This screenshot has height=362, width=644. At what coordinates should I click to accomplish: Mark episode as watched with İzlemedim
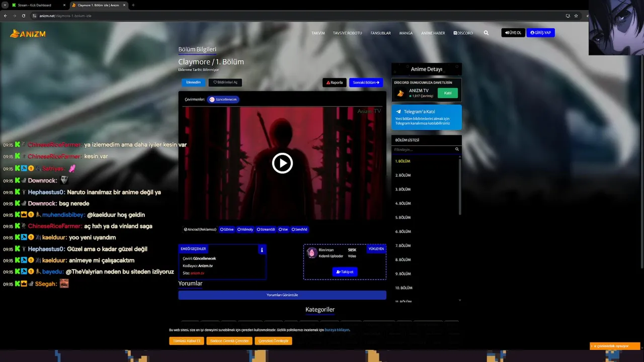coord(194,82)
